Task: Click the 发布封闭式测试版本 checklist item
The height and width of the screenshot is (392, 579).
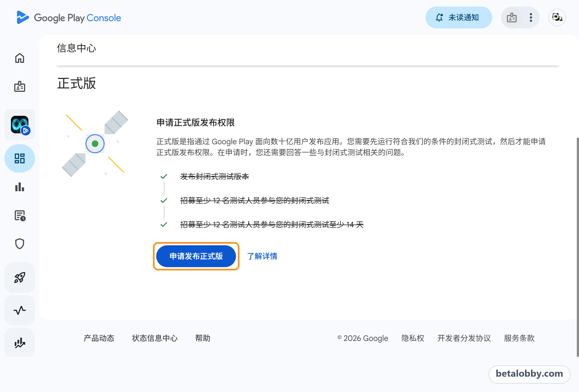Action: pos(215,176)
